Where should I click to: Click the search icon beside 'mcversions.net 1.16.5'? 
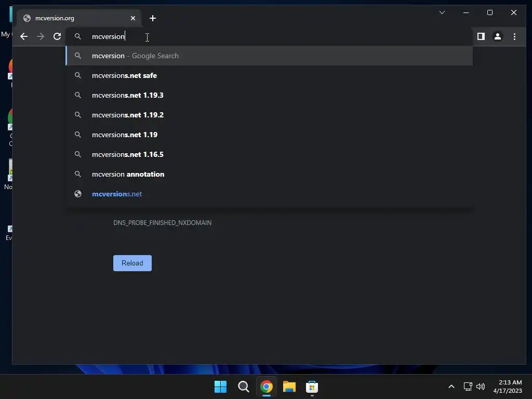78,154
